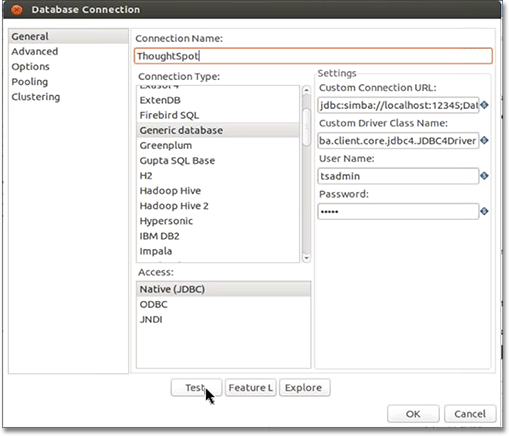Choose ODBC access method
Screen dimensions: 509x436
point(223,304)
